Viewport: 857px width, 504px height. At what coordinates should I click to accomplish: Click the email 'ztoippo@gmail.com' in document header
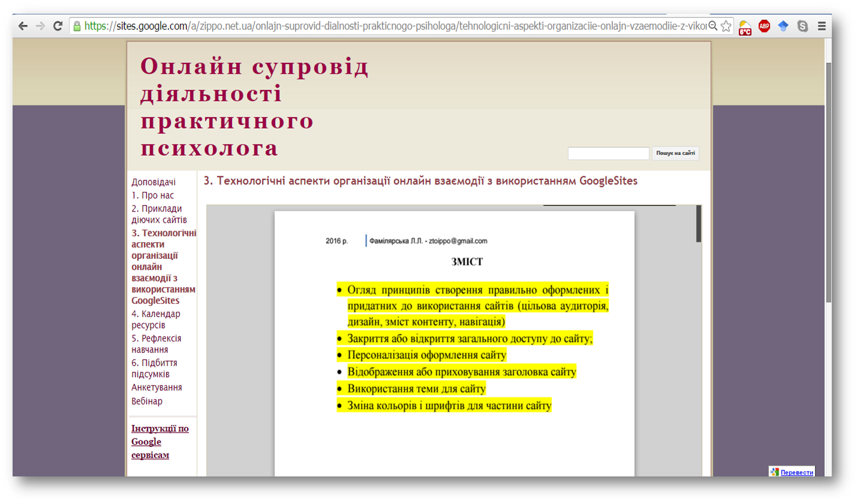point(458,241)
